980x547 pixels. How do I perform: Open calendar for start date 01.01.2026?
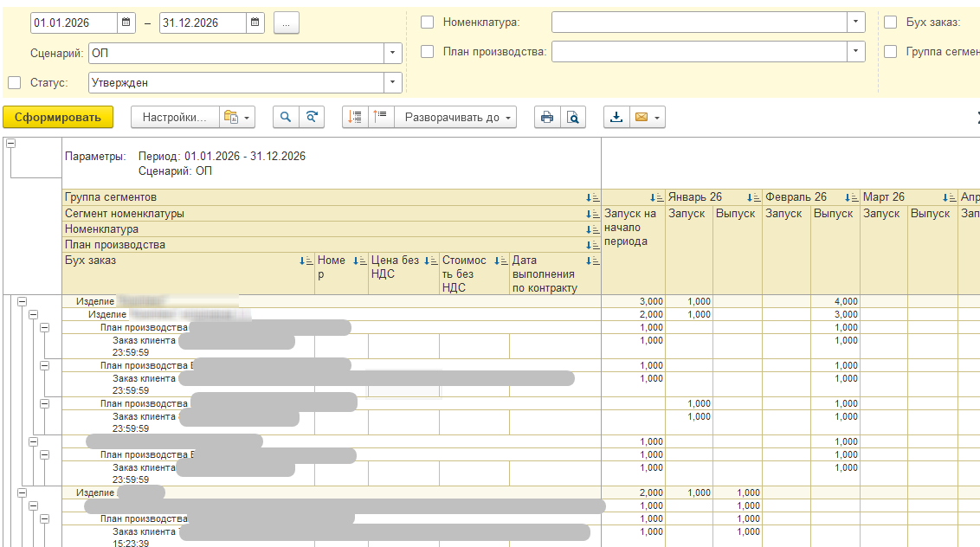pyautogui.click(x=126, y=23)
